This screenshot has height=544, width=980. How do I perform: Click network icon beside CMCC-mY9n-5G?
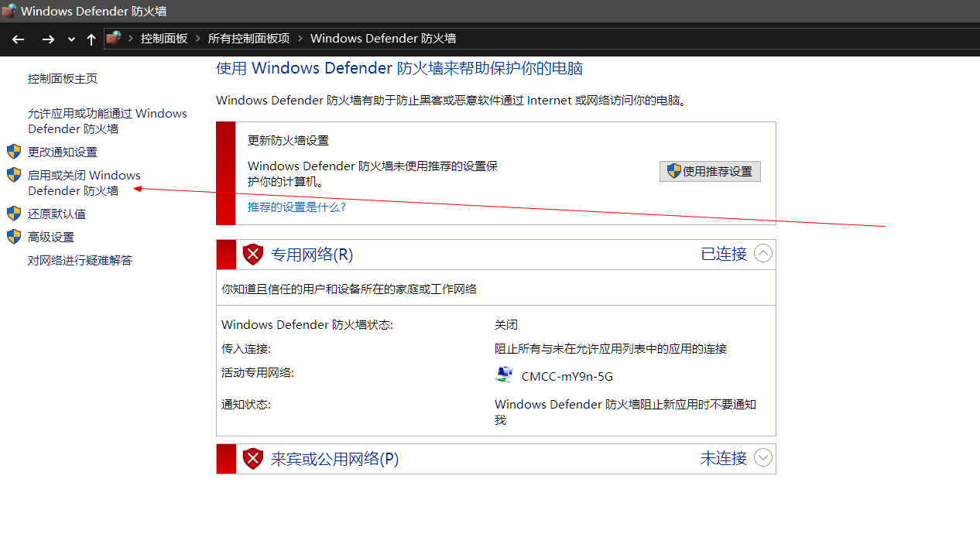click(504, 375)
